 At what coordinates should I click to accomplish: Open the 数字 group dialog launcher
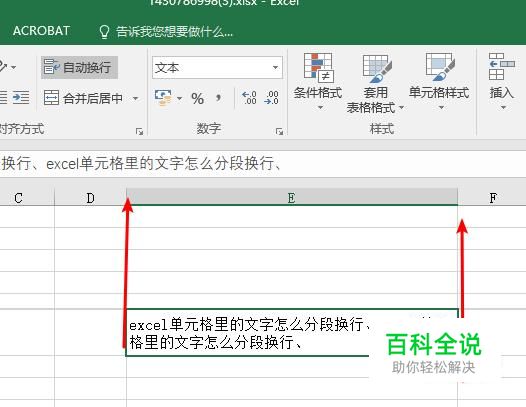[279, 131]
